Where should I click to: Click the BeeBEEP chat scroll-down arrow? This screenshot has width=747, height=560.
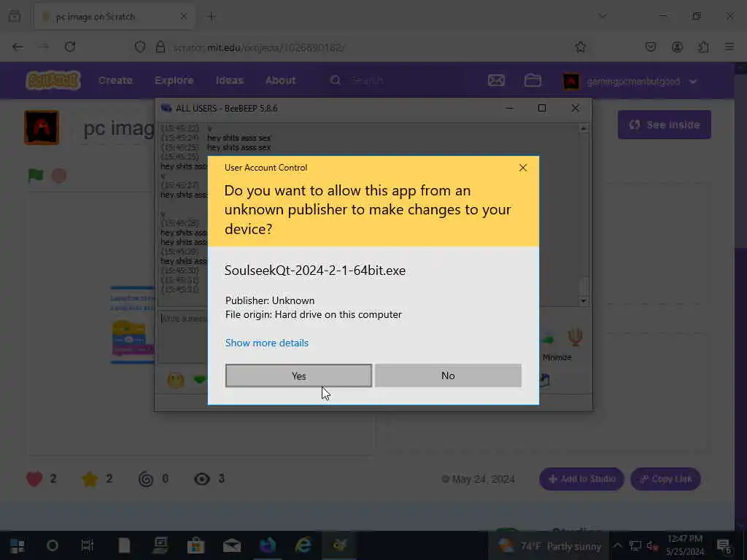pyautogui.click(x=584, y=301)
